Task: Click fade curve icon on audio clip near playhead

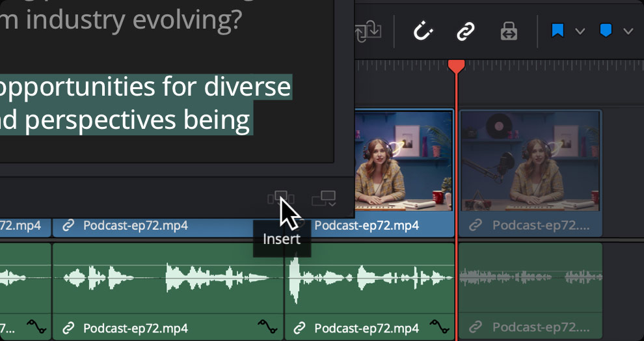Action: 440,327
